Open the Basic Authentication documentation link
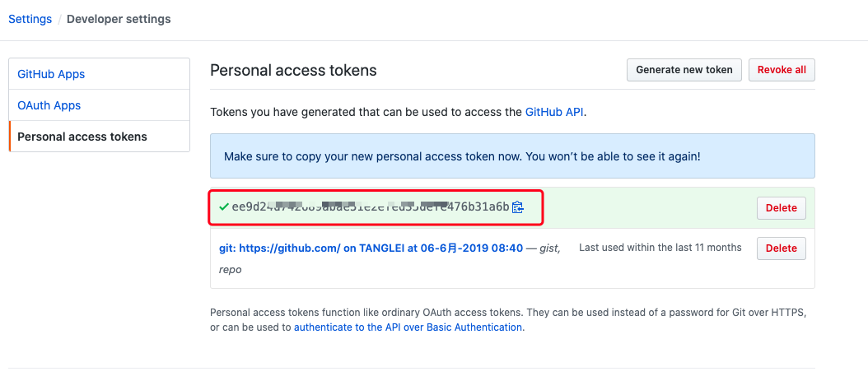Viewport: 868px width, 376px height. click(408, 327)
